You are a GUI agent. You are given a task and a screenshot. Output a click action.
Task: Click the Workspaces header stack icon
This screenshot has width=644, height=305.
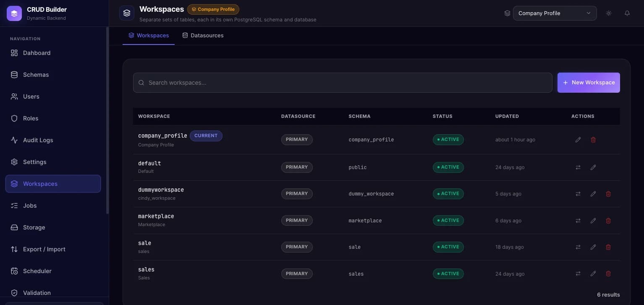point(127,13)
